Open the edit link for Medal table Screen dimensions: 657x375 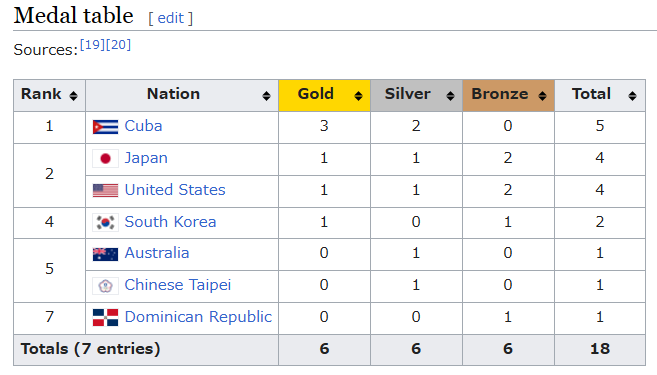(x=171, y=18)
